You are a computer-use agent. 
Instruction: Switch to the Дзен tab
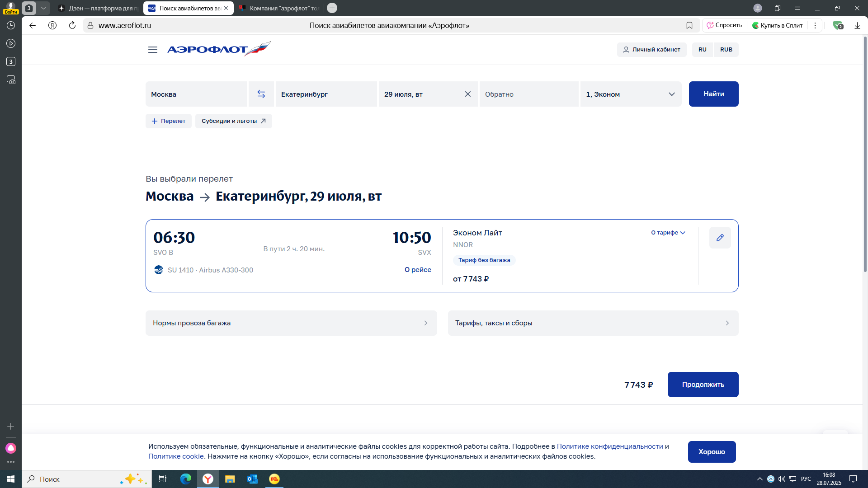click(98, 8)
